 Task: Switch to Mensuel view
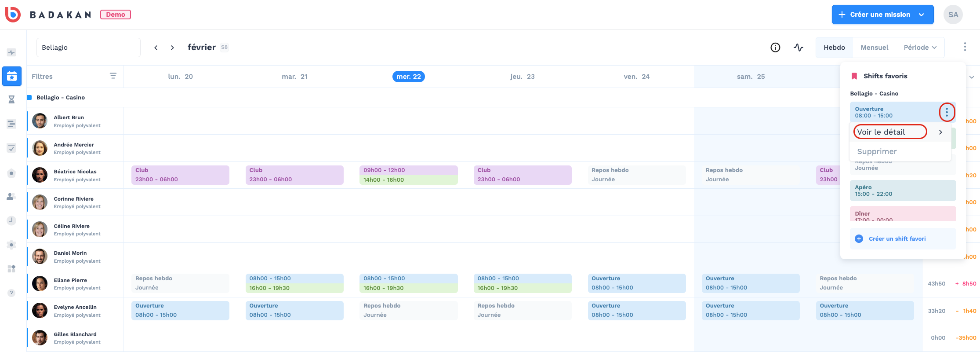[875, 48]
